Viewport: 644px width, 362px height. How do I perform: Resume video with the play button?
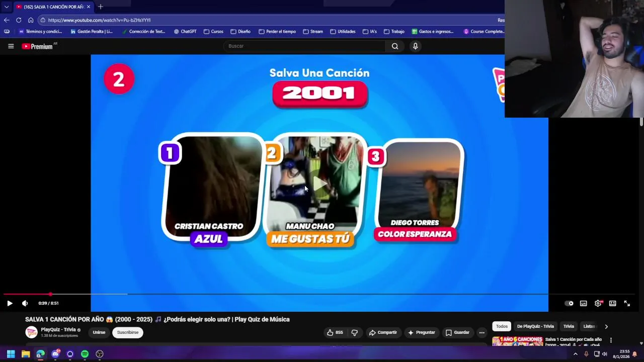point(10,303)
